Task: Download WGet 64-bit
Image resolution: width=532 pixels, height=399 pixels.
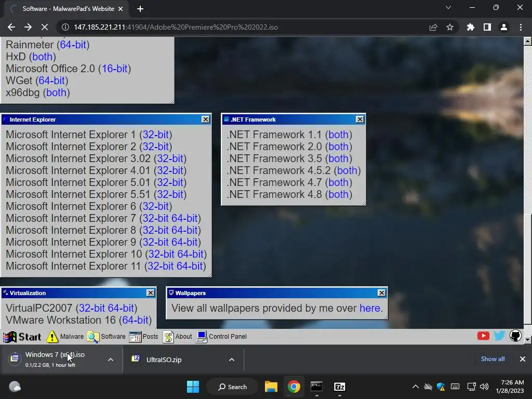Action: (51, 81)
